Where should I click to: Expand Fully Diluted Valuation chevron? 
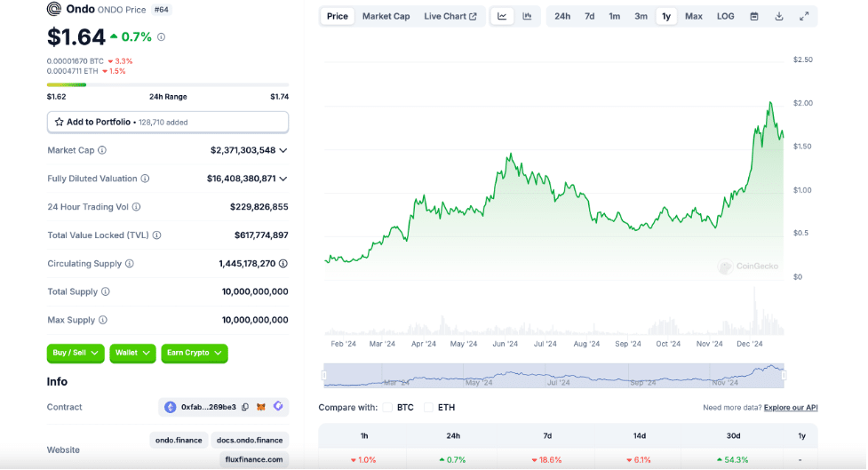(x=283, y=179)
